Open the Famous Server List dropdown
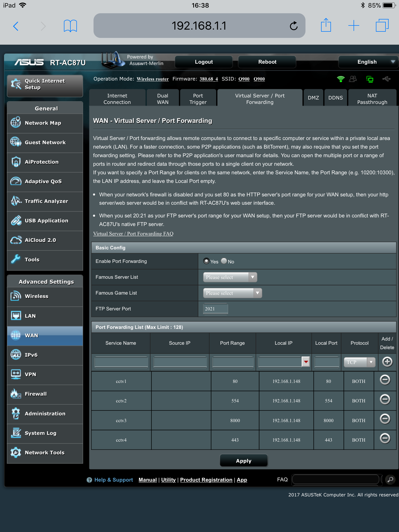 tap(230, 277)
